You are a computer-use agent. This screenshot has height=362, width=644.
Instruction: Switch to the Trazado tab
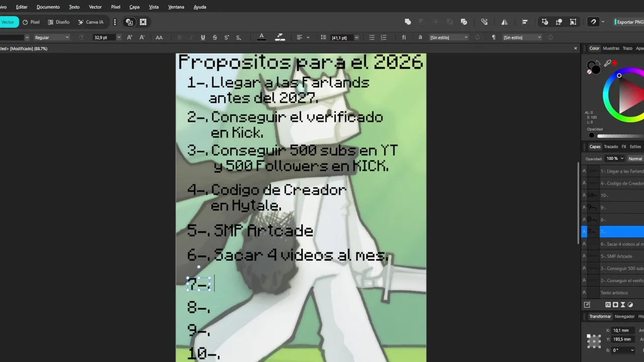[611, 147]
